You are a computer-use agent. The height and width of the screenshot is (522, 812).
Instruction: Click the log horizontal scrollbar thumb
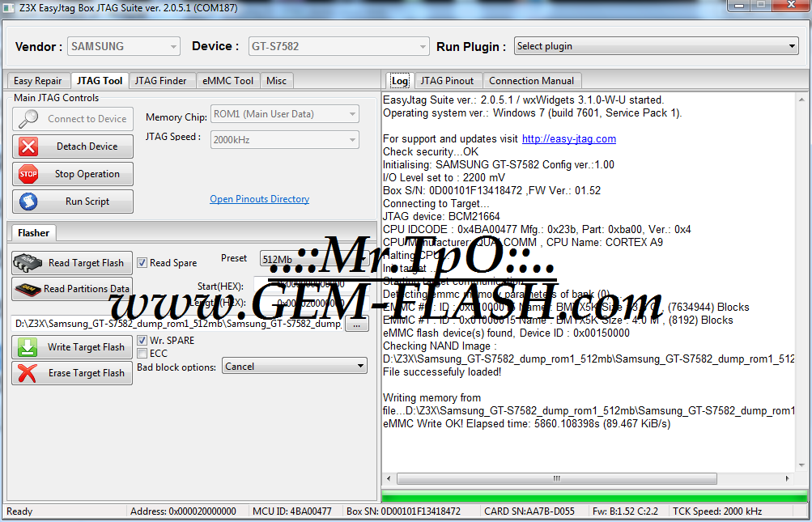(x=557, y=478)
